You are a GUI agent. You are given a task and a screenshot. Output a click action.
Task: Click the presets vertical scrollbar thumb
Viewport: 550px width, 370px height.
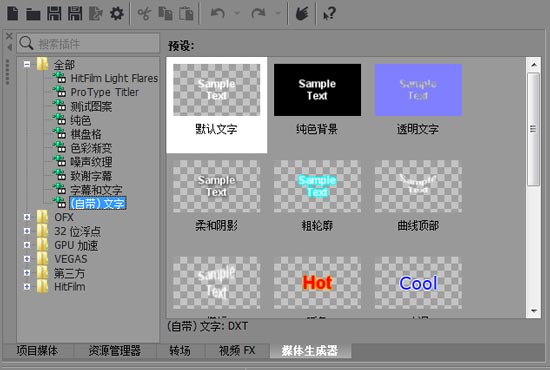534,129
